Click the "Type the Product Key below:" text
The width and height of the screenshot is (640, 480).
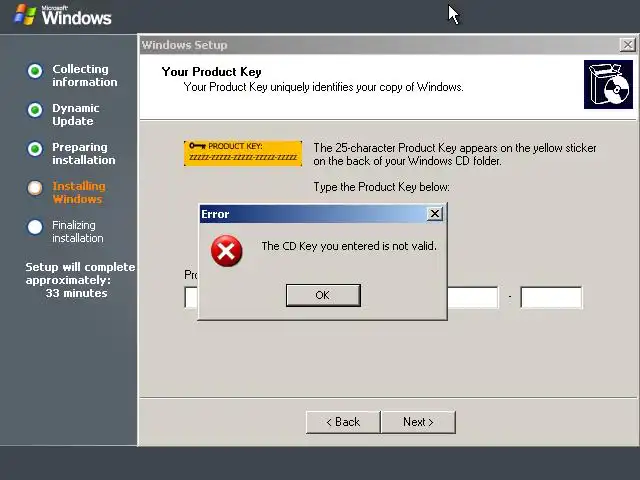[x=381, y=187]
